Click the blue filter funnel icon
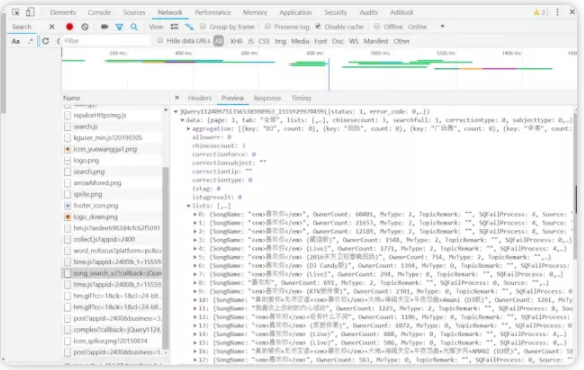This screenshot has height=370, width=584. coord(119,27)
